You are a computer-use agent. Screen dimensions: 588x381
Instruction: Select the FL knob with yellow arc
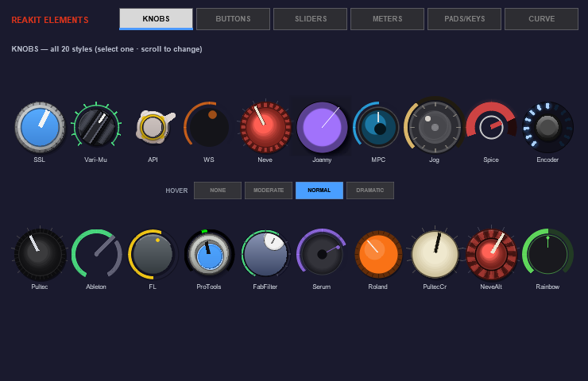click(x=153, y=254)
